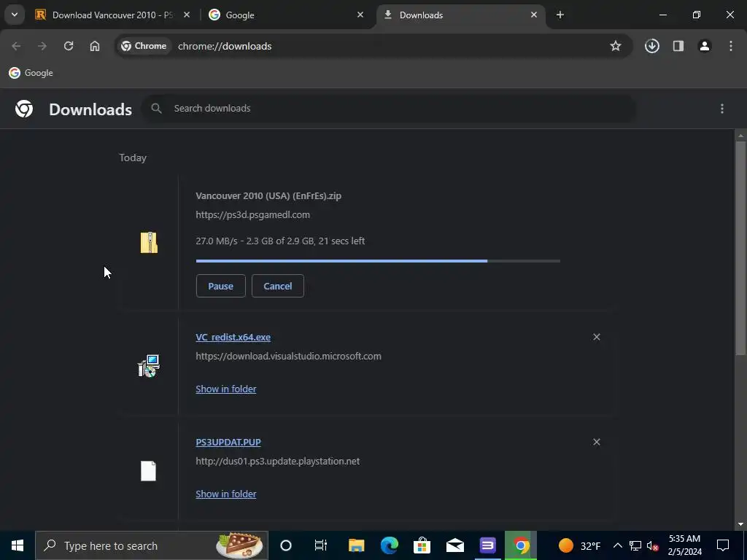
Task: Open Task View on the taskbar
Action: point(321,545)
